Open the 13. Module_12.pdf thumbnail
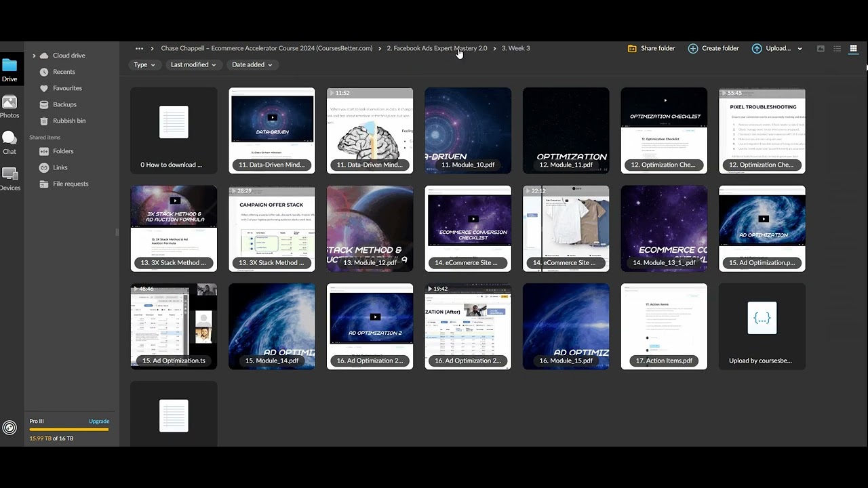 click(370, 229)
